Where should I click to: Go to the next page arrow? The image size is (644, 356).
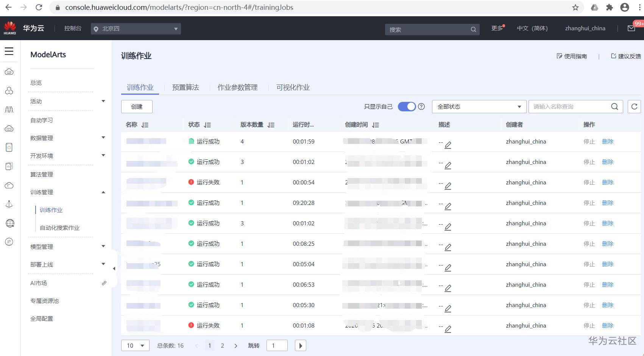(236, 346)
